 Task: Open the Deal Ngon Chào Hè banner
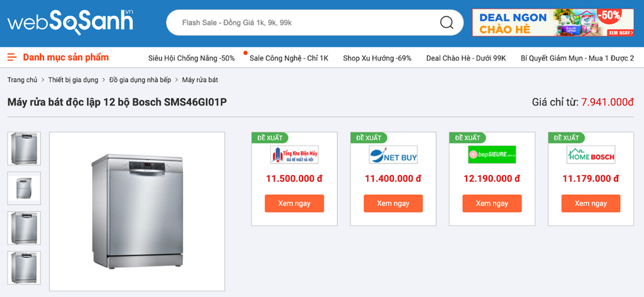click(x=552, y=23)
